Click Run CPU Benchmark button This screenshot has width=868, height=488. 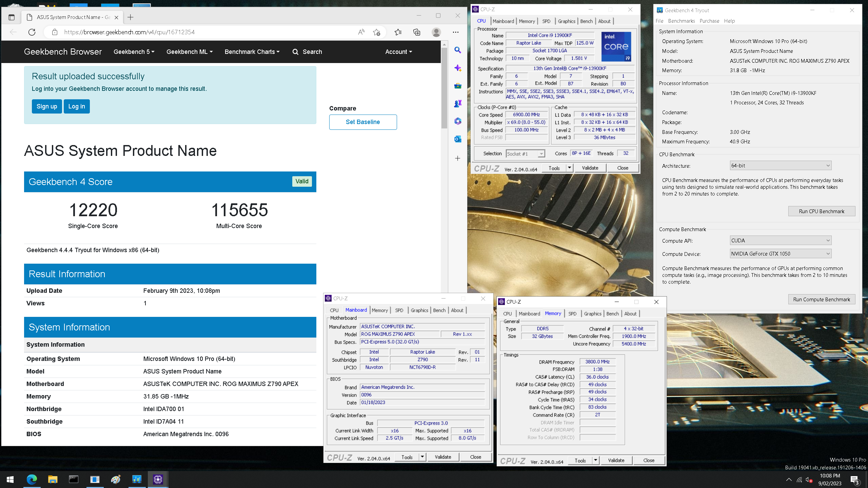pos(822,211)
